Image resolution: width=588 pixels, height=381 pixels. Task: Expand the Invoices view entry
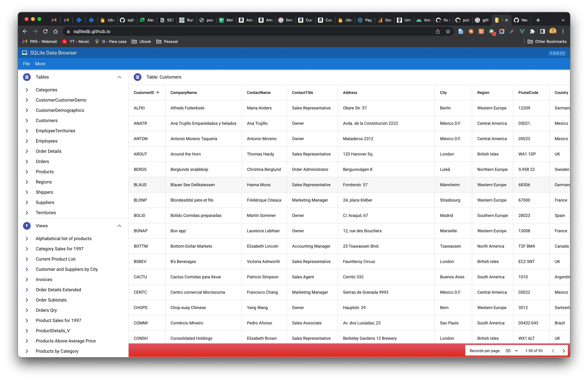click(27, 279)
